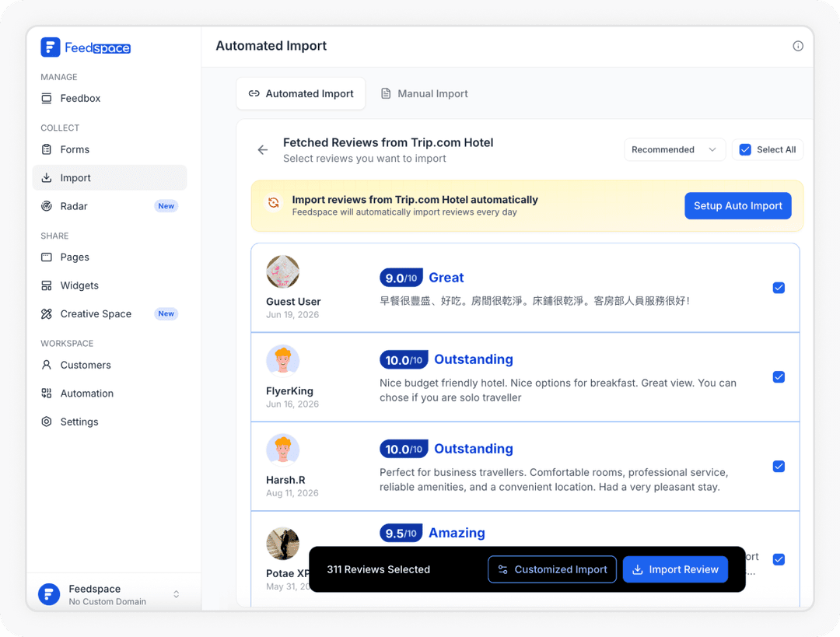Click Potae's avatar photo
This screenshot has width=840, height=637.
pos(283,543)
